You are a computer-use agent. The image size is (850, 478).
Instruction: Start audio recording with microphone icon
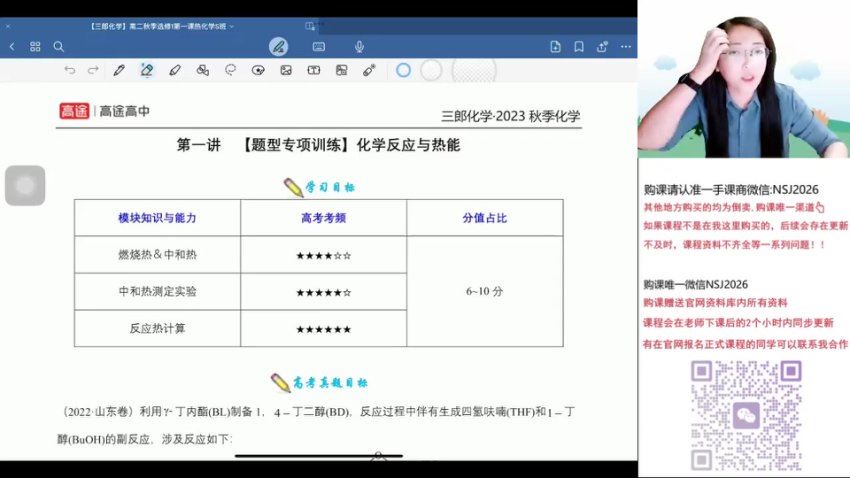point(359,47)
